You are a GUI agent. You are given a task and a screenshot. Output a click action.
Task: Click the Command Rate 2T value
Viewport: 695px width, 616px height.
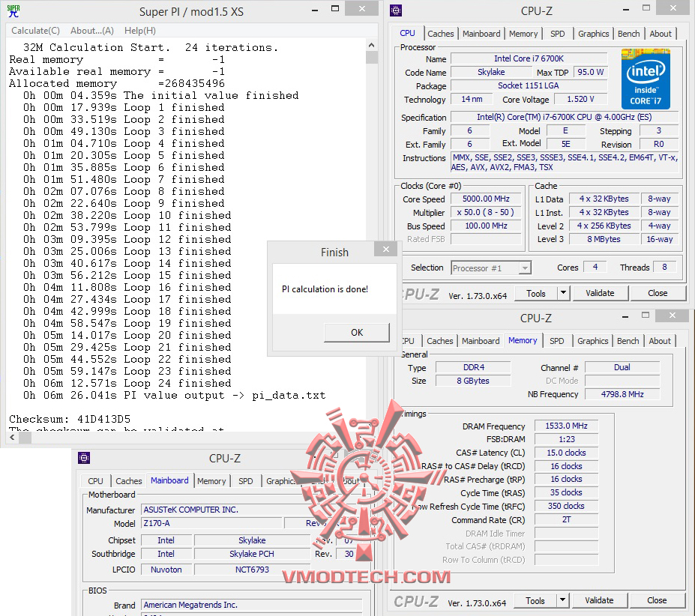pyautogui.click(x=566, y=519)
